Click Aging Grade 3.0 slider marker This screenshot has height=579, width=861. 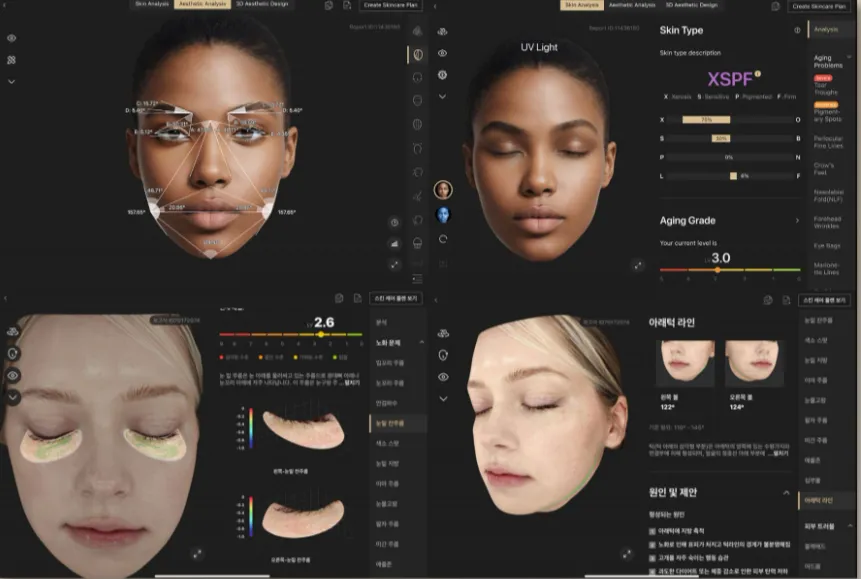(717, 270)
